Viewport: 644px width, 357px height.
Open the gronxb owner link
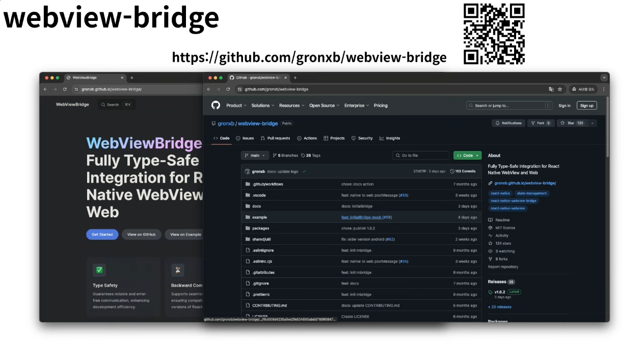226,123
